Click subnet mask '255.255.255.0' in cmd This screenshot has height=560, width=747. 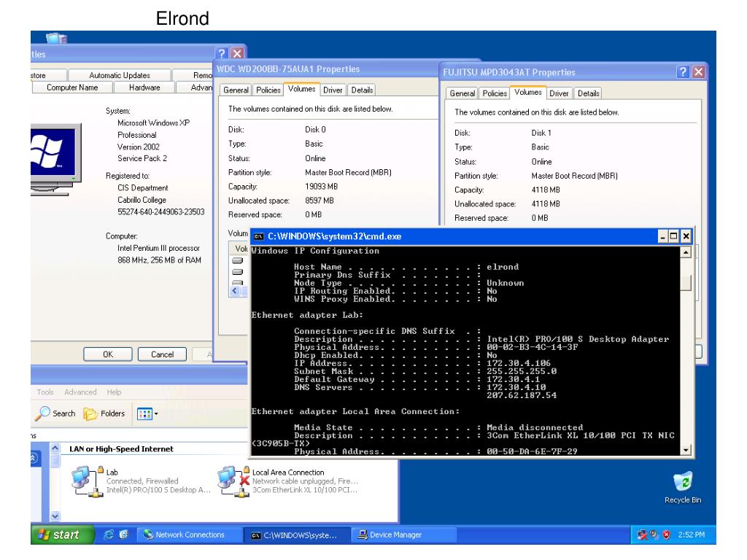click(521, 371)
